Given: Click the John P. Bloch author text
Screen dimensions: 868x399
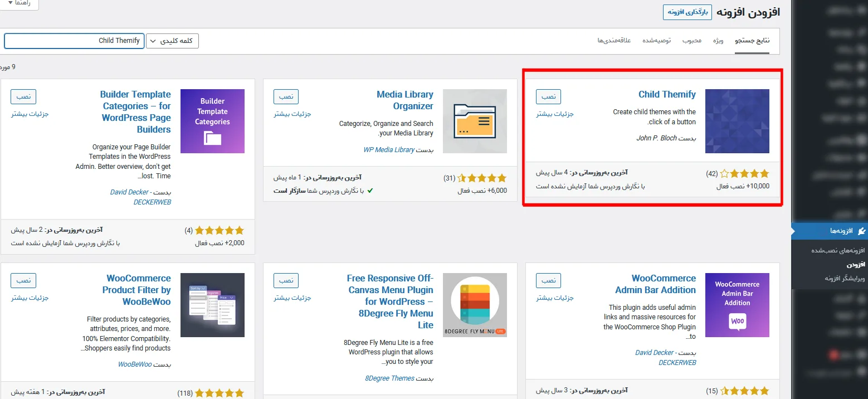Looking at the screenshot, I should 656,138.
